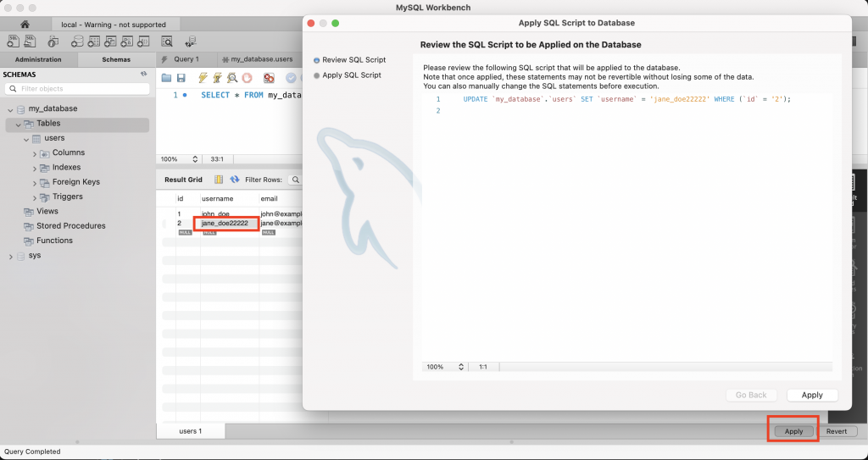This screenshot has height=460, width=868.
Task: Click the Filter Rows search box
Action: (x=295, y=180)
